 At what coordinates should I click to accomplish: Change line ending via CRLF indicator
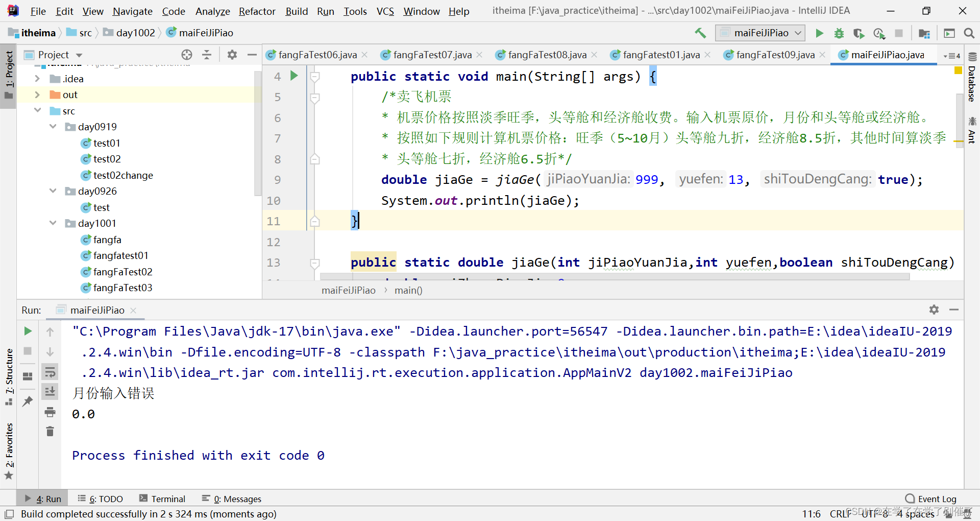(841, 514)
